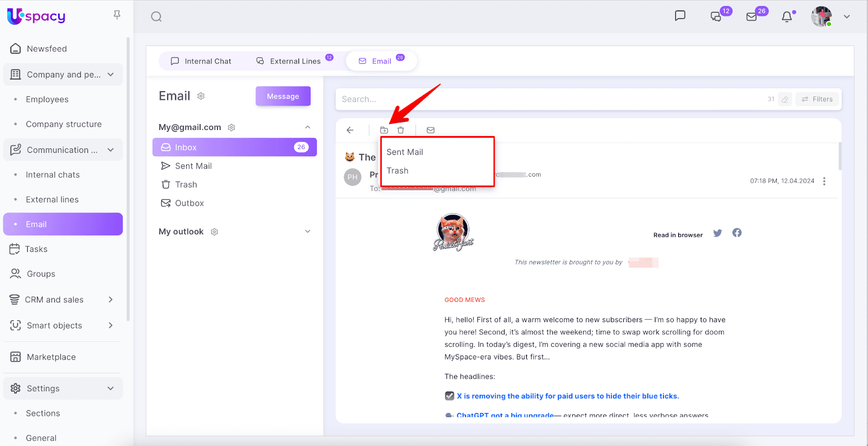The height and width of the screenshot is (446, 868).
Task: Choose Trash in the move menu
Action: pyautogui.click(x=398, y=171)
